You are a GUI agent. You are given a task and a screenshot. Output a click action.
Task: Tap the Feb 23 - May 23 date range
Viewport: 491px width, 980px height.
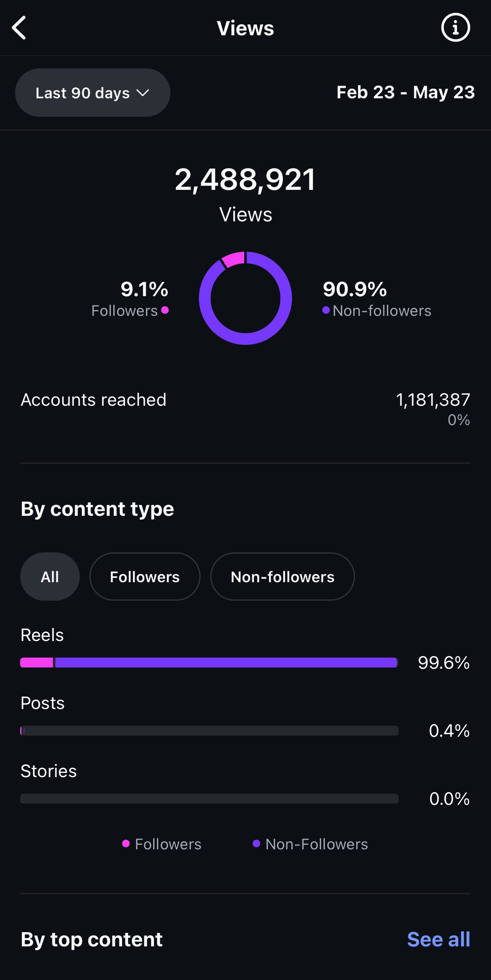click(405, 92)
